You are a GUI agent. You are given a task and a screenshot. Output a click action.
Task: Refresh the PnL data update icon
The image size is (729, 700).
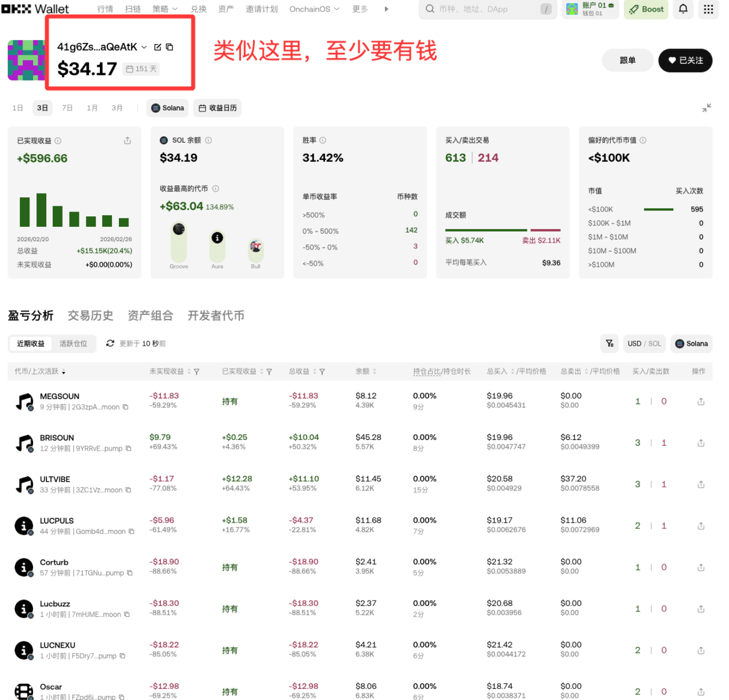point(110,343)
